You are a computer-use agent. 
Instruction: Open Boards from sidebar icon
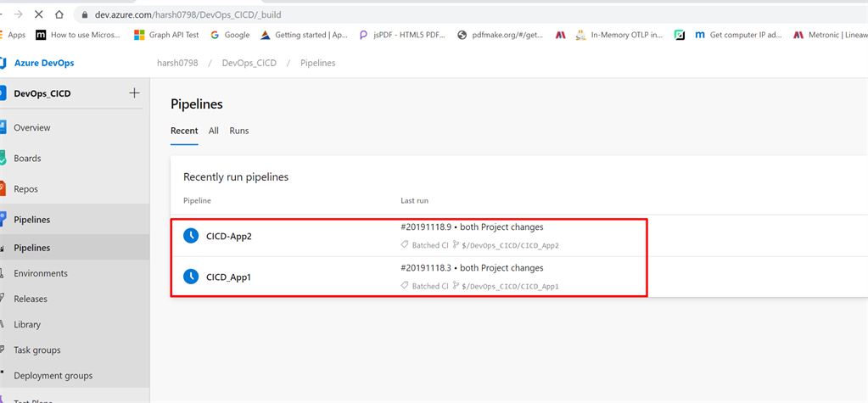click(x=3, y=159)
